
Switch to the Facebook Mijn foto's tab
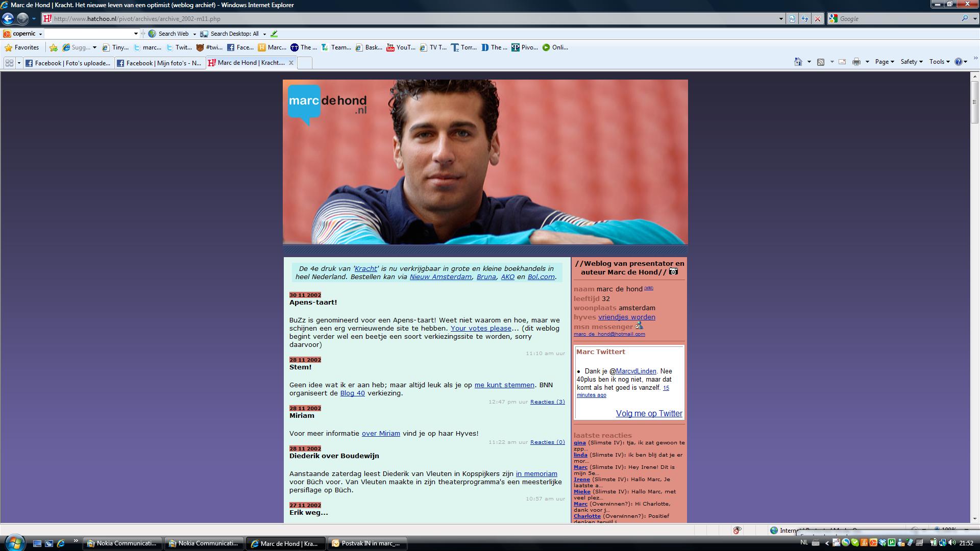159,63
